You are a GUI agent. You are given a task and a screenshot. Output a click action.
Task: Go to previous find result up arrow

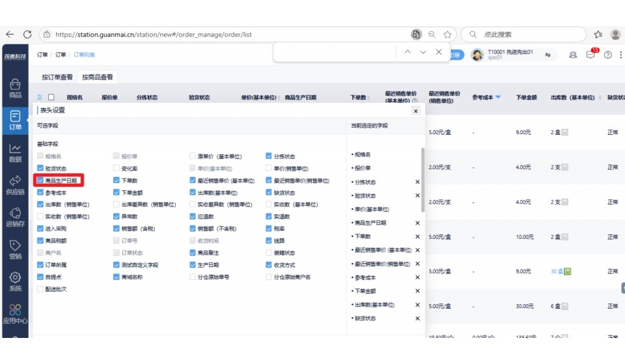coord(408,52)
